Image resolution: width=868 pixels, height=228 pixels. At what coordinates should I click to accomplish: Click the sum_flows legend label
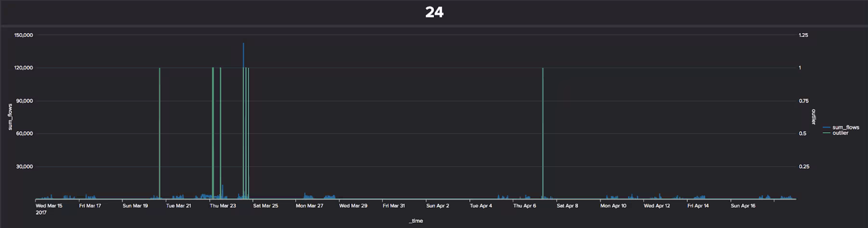(x=845, y=127)
